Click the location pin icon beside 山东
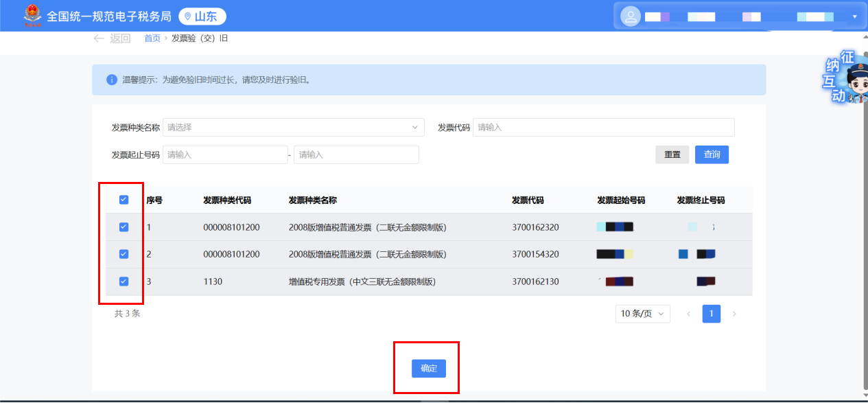 (188, 16)
